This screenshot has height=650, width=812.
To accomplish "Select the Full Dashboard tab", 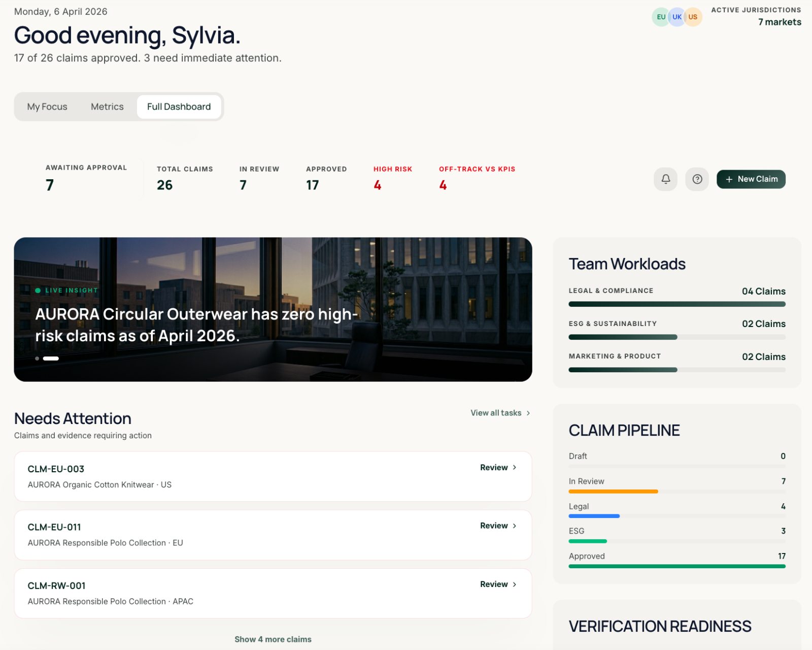I will [x=179, y=107].
